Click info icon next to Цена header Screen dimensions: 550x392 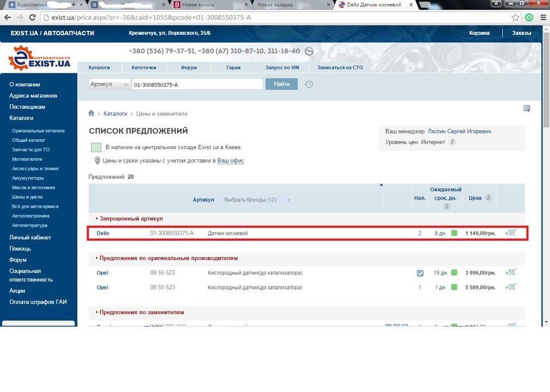point(488,198)
